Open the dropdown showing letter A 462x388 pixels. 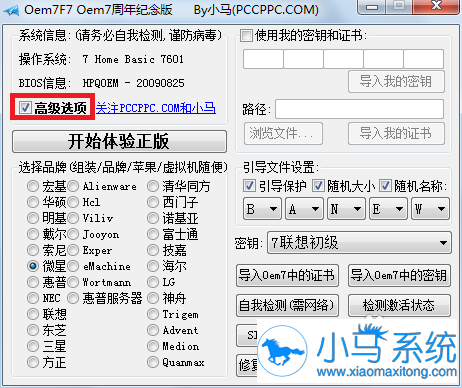pyautogui.click(x=304, y=209)
